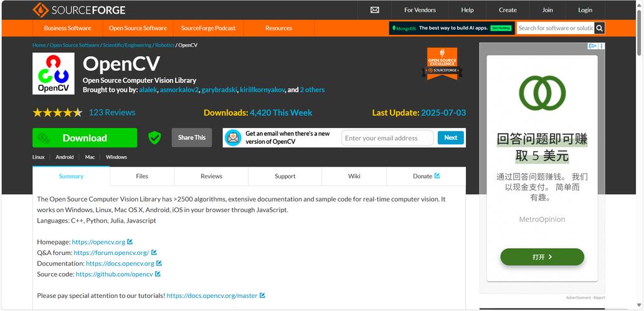
Task: Click the OpenCV project logo
Action: click(54, 73)
